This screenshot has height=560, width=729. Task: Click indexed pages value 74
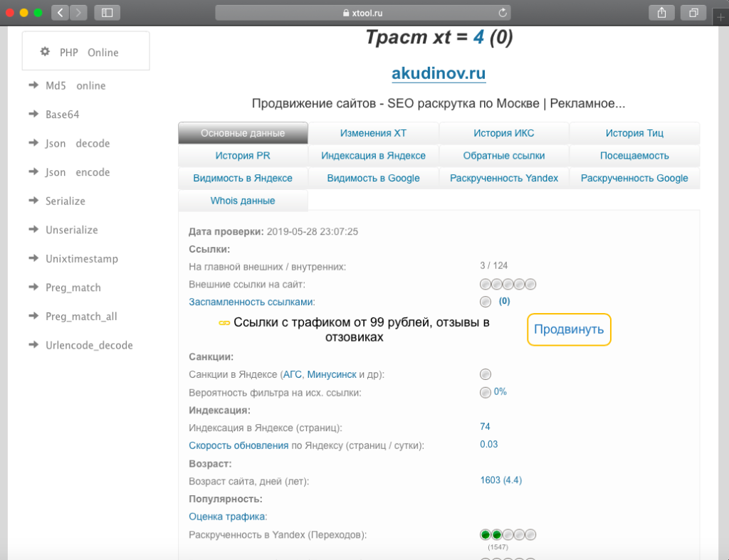[485, 427]
